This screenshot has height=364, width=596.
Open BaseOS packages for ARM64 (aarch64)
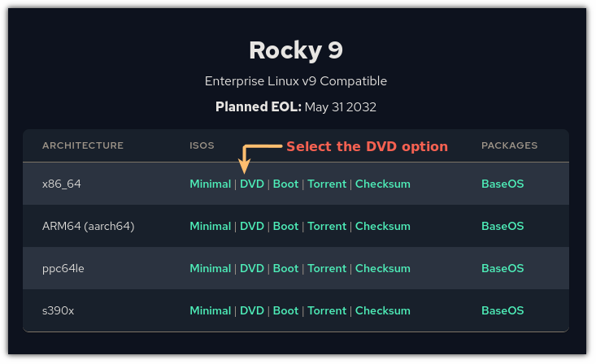click(x=502, y=227)
